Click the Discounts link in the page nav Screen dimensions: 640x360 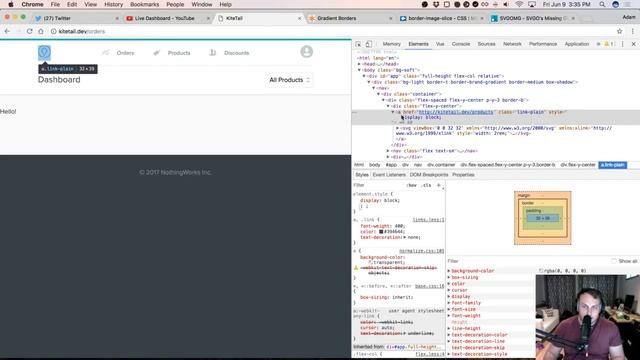236,53
